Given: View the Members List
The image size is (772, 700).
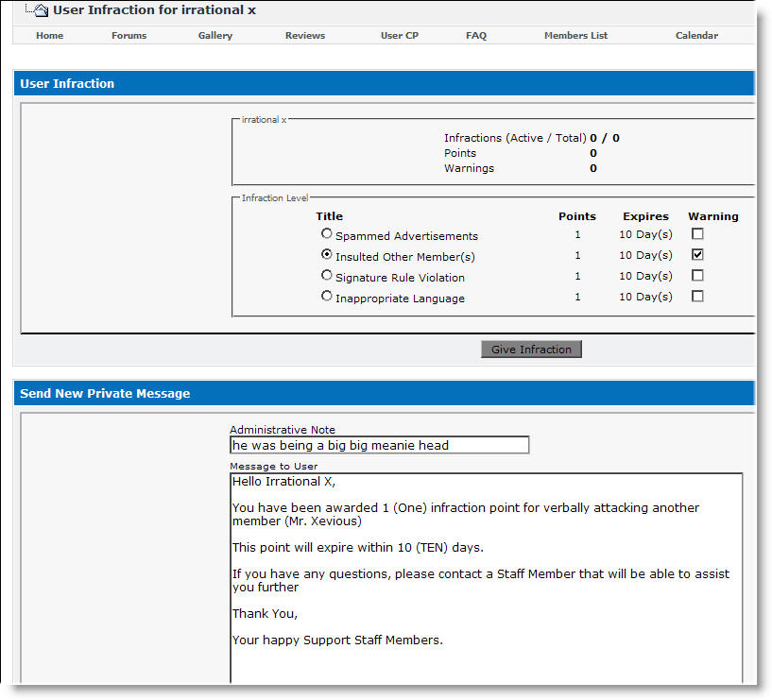Looking at the screenshot, I should (x=575, y=36).
